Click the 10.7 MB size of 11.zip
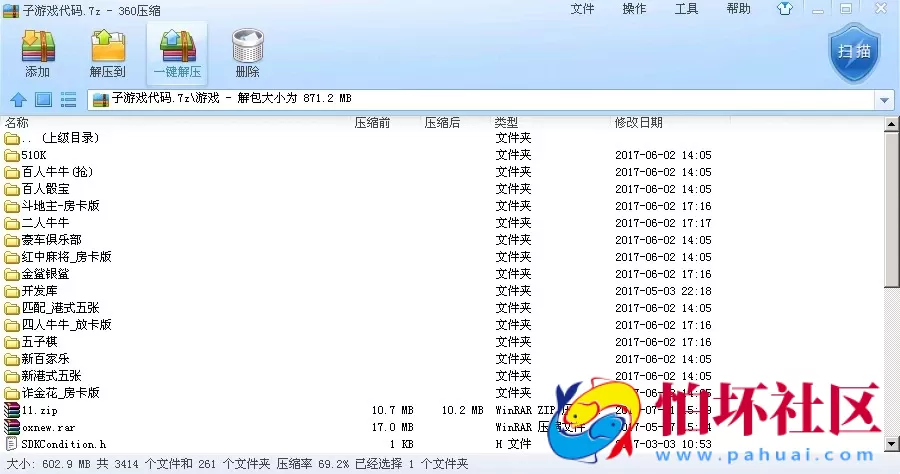The image size is (900, 474). point(393,410)
